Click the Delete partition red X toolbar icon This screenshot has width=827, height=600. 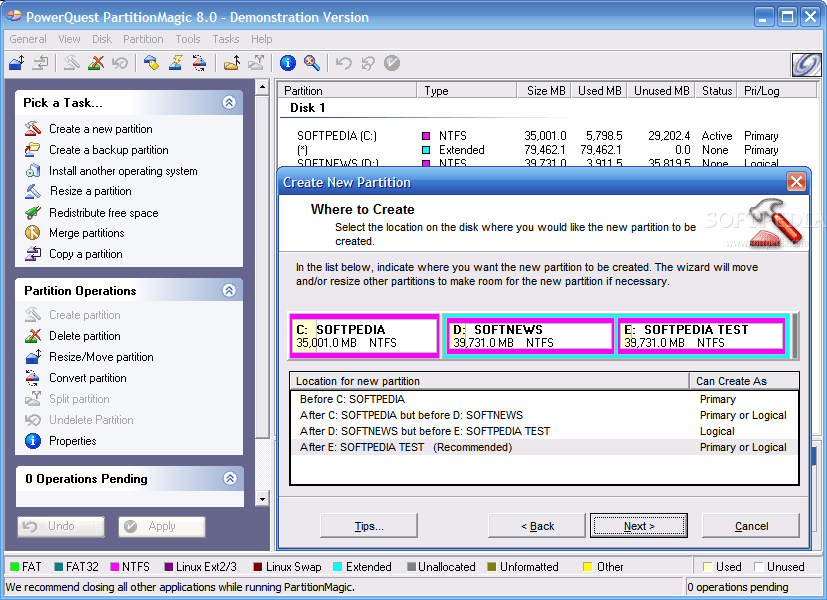click(x=96, y=63)
